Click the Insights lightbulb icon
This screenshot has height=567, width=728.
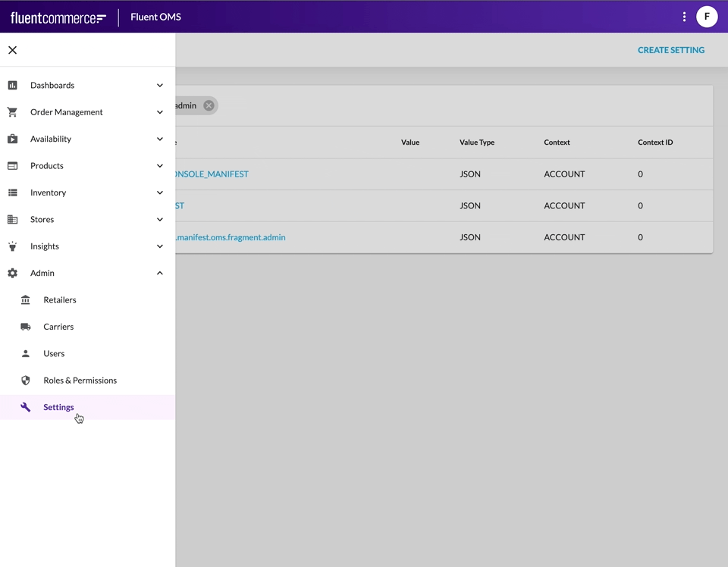(x=12, y=246)
